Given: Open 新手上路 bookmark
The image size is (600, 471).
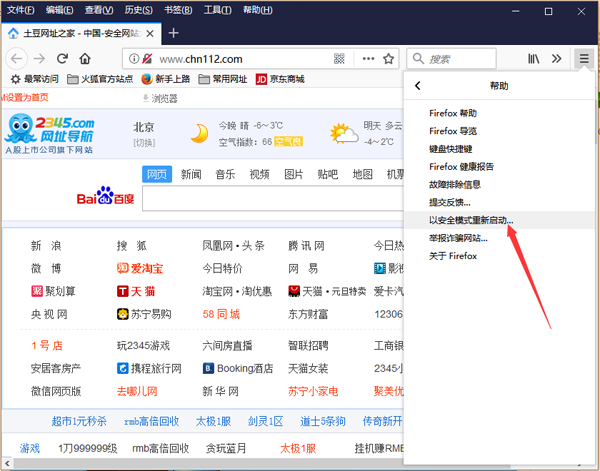Looking at the screenshot, I should [x=166, y=79].
